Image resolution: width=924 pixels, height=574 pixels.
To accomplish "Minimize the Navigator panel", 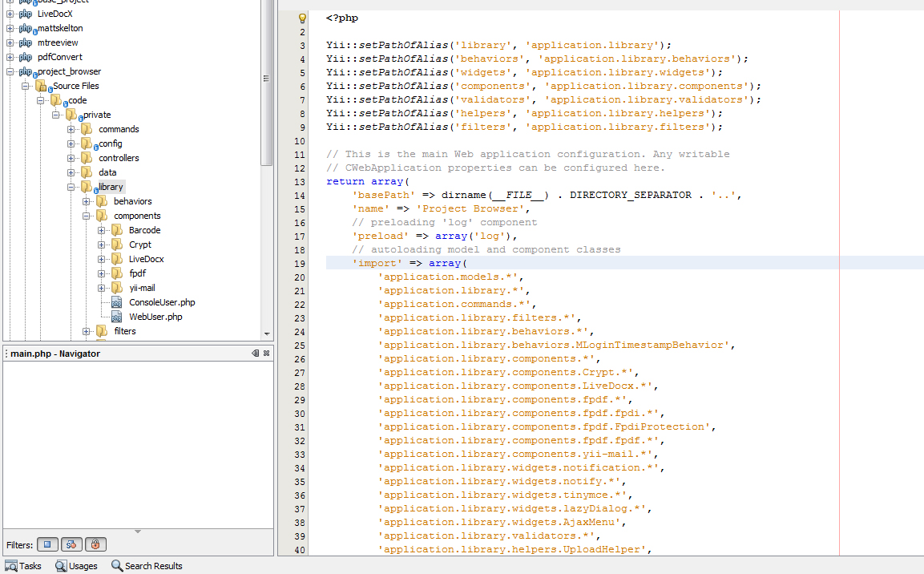I will pyautogui.click(x=255, y=354).
